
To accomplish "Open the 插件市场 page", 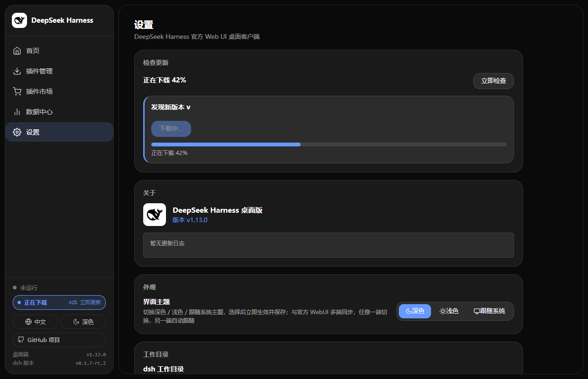I will click(x=59, y=91).
